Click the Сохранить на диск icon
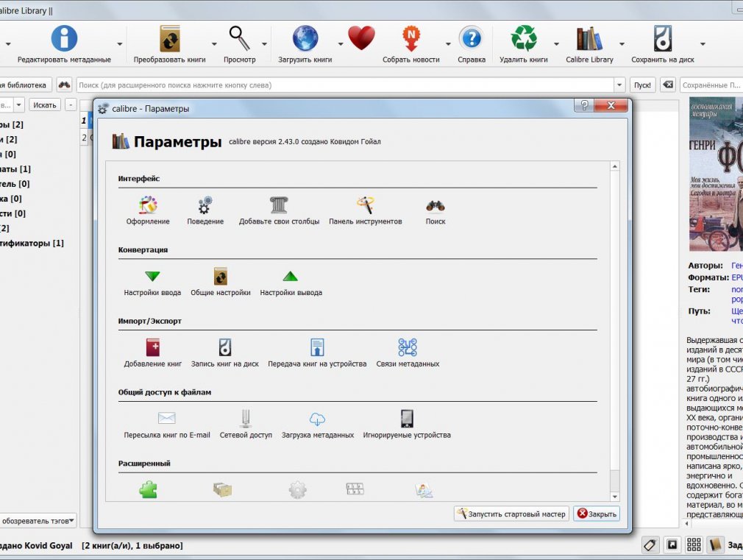Screen dimensions: 743x560 point(662,44)
